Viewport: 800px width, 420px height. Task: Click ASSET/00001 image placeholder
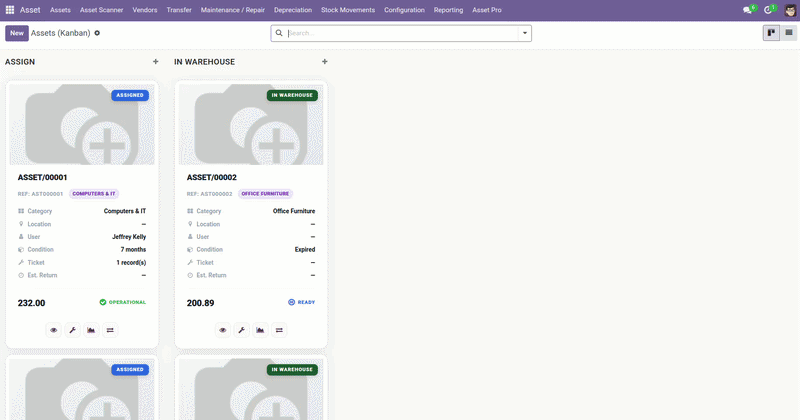pos(82,125)
